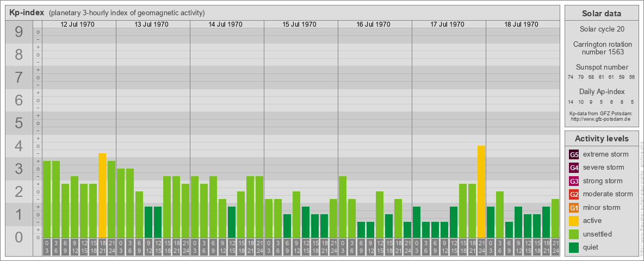This screenshot has height=261, width=644.
Task: Click the sunspot value 74
Action: (x=571, y=77)
